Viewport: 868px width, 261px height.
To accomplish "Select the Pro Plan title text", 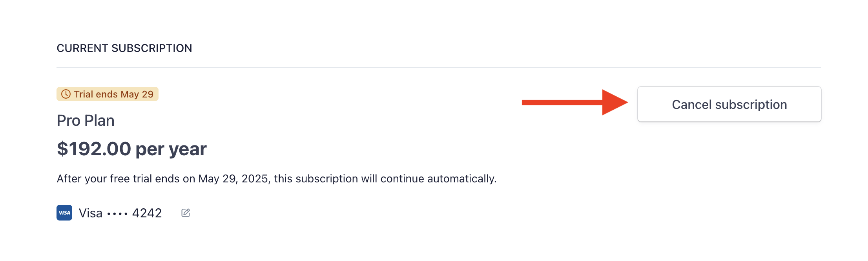I will pyautogui.click(x=86, y=120).
